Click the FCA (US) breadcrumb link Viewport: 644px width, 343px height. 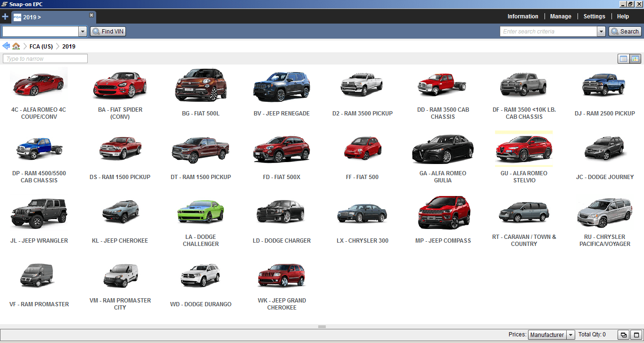(41, 46)
